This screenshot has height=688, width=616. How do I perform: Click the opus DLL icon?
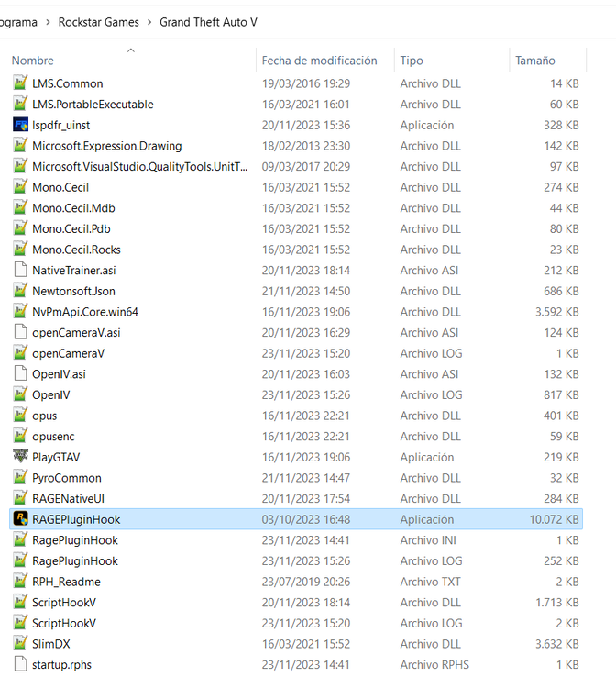click(x=20, y=415)
